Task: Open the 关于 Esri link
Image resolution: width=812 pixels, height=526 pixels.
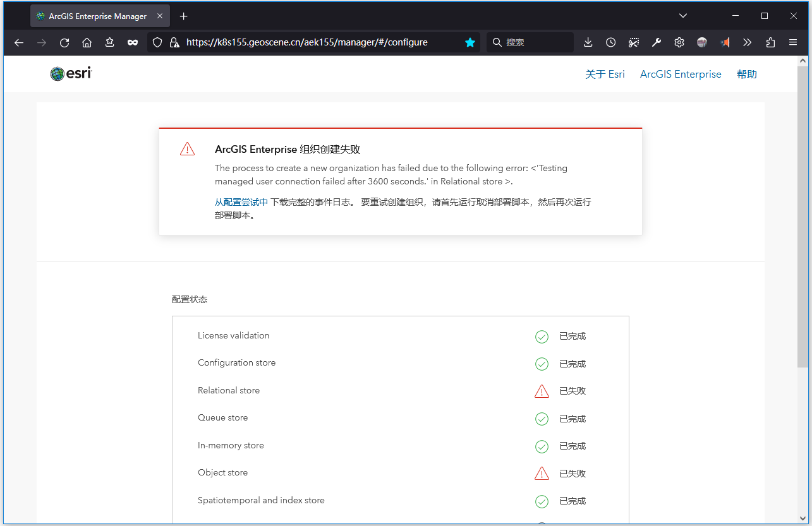Action: coord(605,74)
